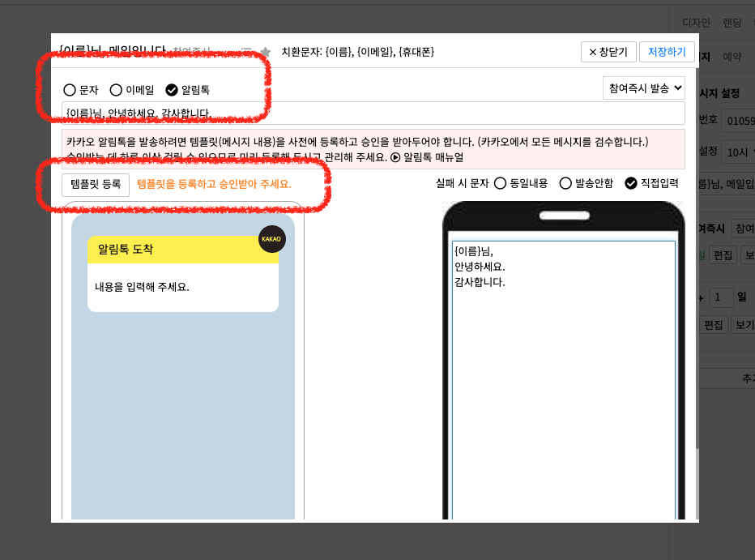The image size is (755, 560).
Task: Click the 템플릿 등록 button
Action: point(95,184)
